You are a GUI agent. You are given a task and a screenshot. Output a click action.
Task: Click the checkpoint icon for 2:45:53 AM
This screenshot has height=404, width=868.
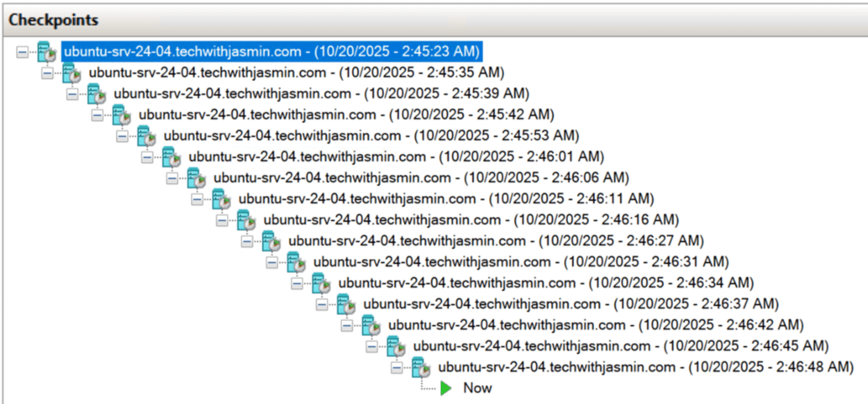pos(146,136)
